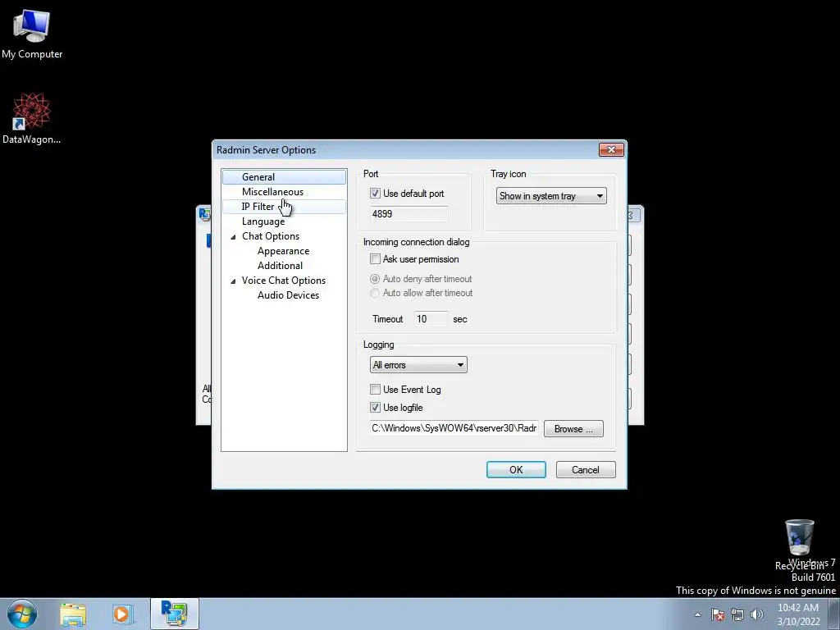Open the volume speaker tray icon
The height and width of the screenshot is (630, 840).
pos(757,614)
